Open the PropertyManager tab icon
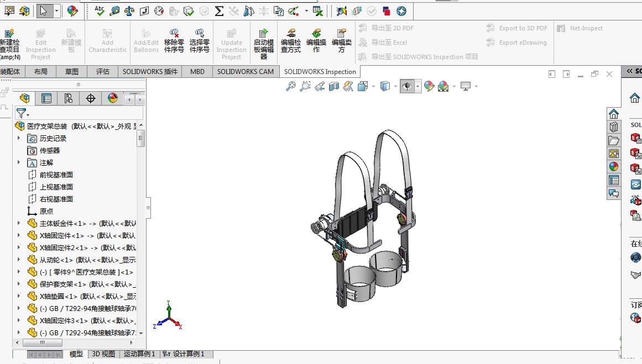 46,98
